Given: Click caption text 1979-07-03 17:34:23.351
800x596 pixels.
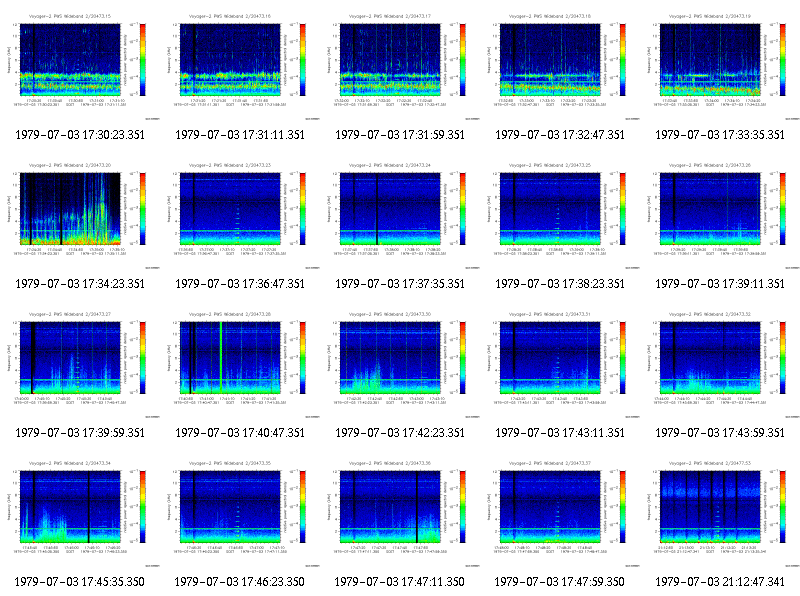Looking at the screenshot, I should 80,284.
